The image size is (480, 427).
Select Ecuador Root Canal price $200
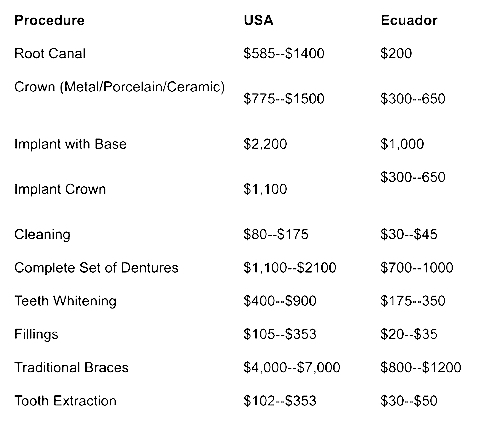point(396,53)
